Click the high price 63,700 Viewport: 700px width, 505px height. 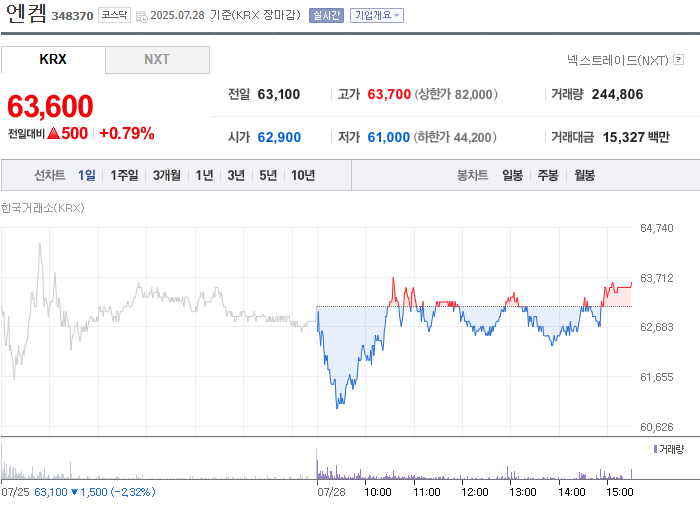pos(389,94)
